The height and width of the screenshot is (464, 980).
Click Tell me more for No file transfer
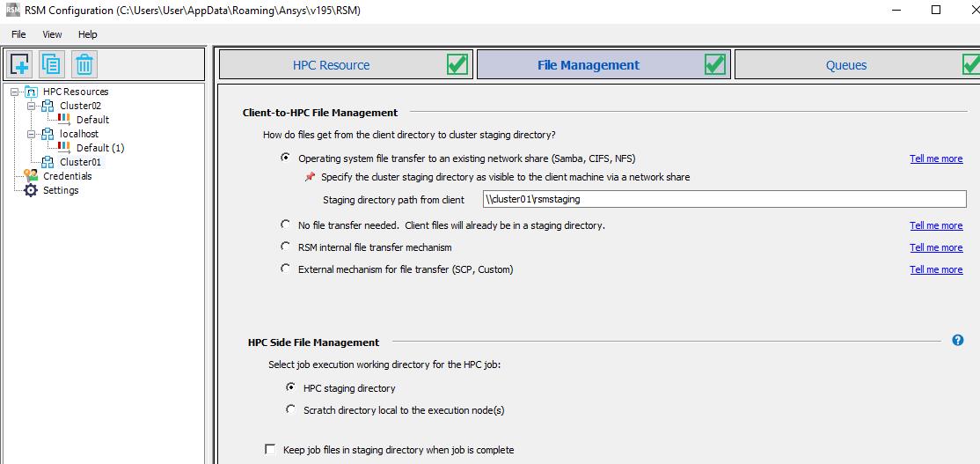936,225
